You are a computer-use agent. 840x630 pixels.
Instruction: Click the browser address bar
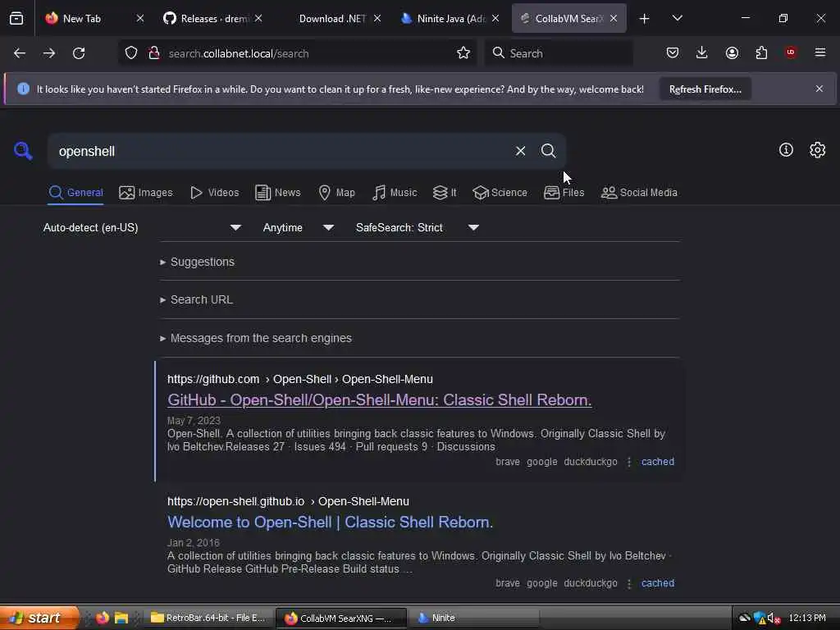[x=297, y=53]
